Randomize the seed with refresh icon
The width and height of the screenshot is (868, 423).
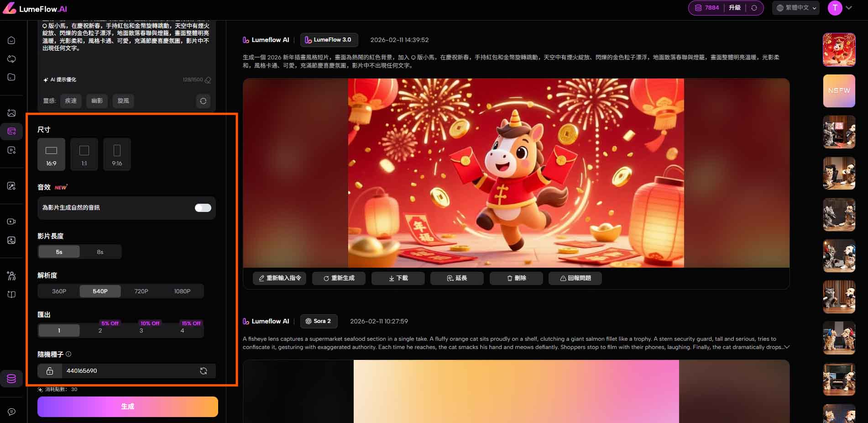pos(204,371)
